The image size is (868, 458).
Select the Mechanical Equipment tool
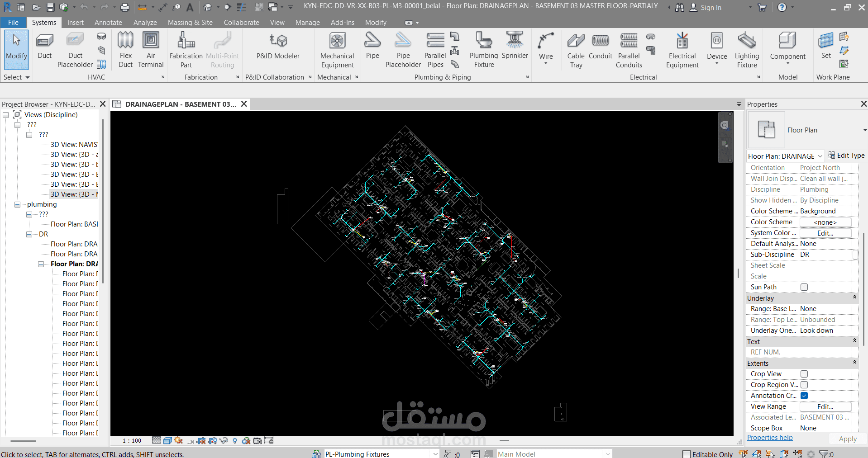click(337, 50)
